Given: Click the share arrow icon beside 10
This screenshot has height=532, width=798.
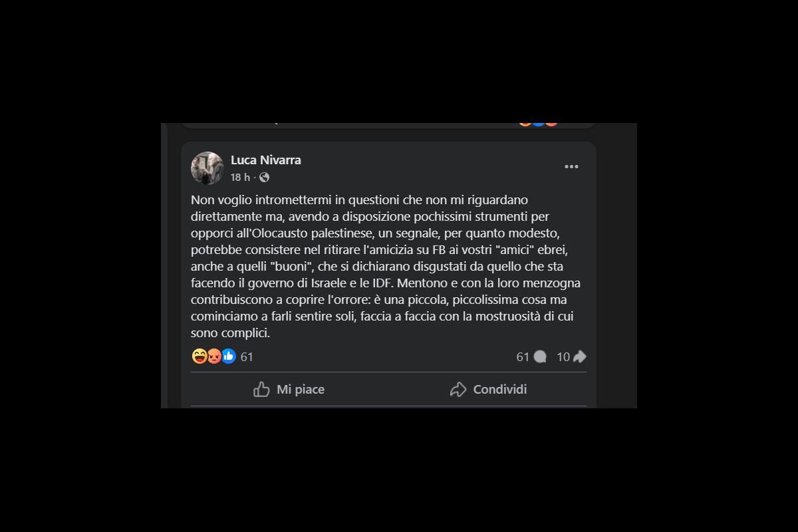Looking at the screenshot, I should (579, 357).
